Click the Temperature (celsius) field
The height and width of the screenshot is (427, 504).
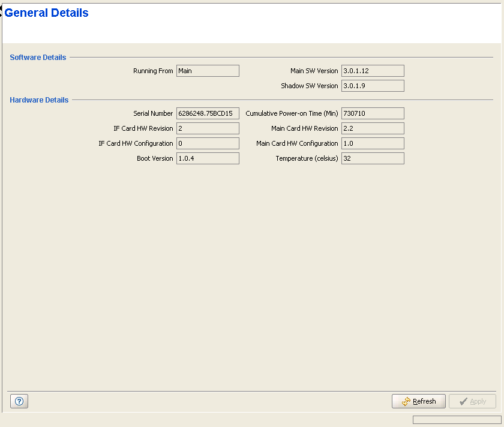pyautogui.click(x=373, y=158)
